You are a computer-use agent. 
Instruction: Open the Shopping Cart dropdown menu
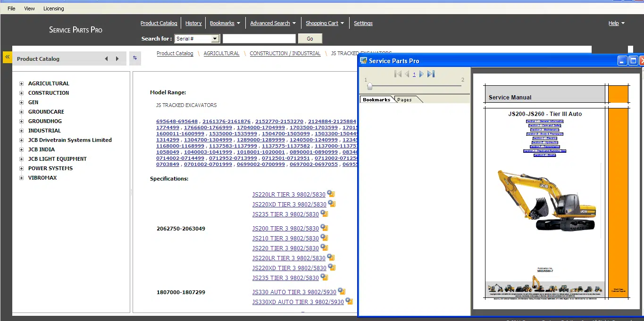[x=325, y=23]
